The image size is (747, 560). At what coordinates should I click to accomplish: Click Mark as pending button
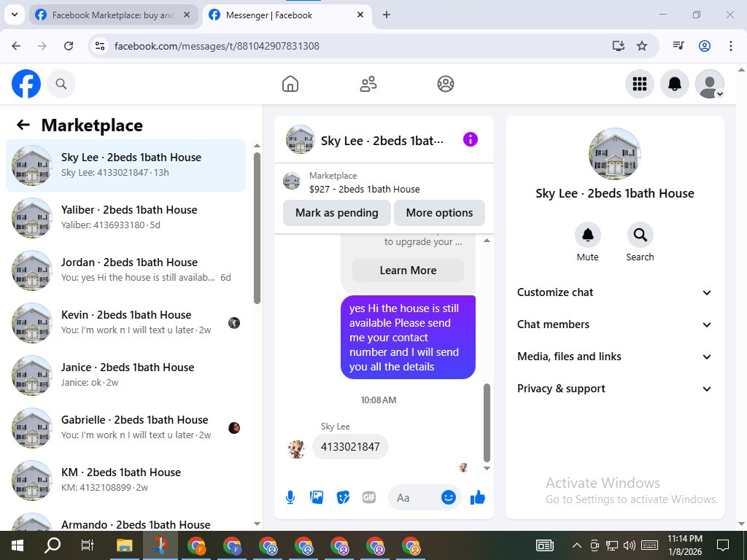337,213
